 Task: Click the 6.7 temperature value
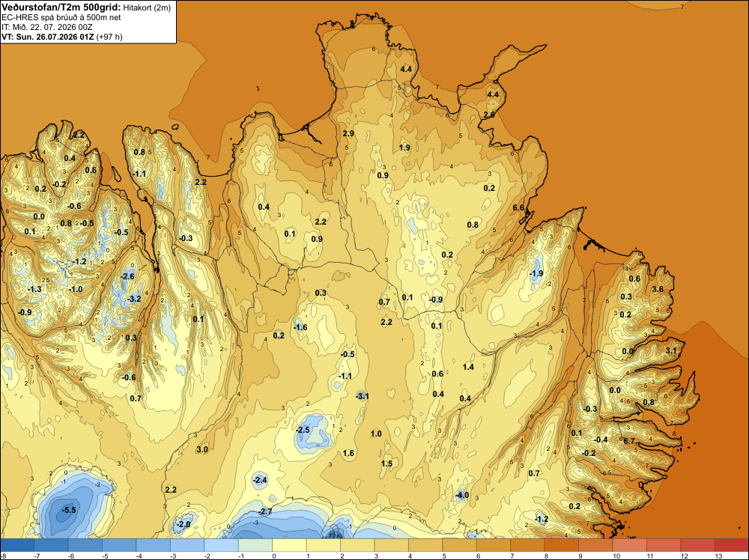[629, 441]
